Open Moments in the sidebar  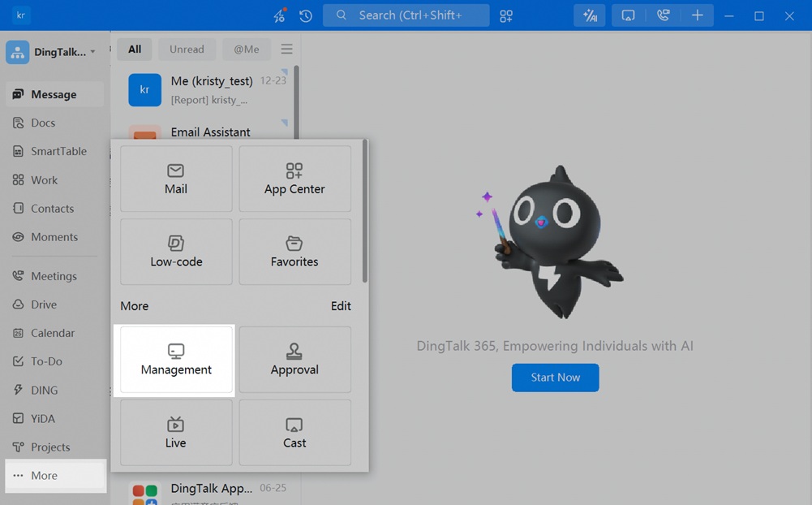tap(55, 237)
